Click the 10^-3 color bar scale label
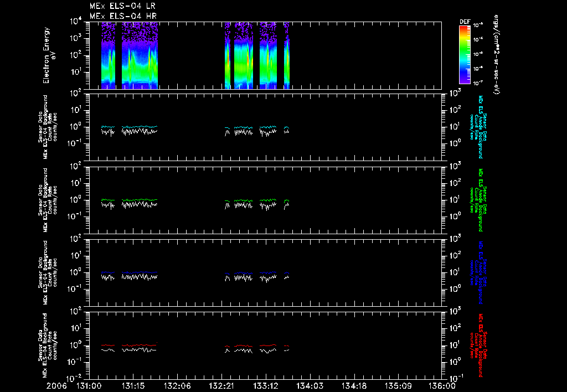Viewport: 567px width, 392px height. (478, 25)
